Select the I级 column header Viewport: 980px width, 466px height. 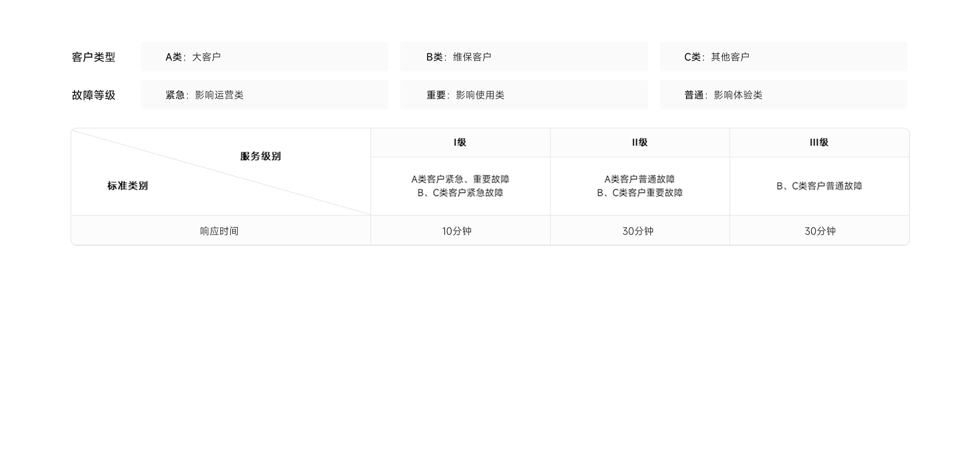point(460,143)
